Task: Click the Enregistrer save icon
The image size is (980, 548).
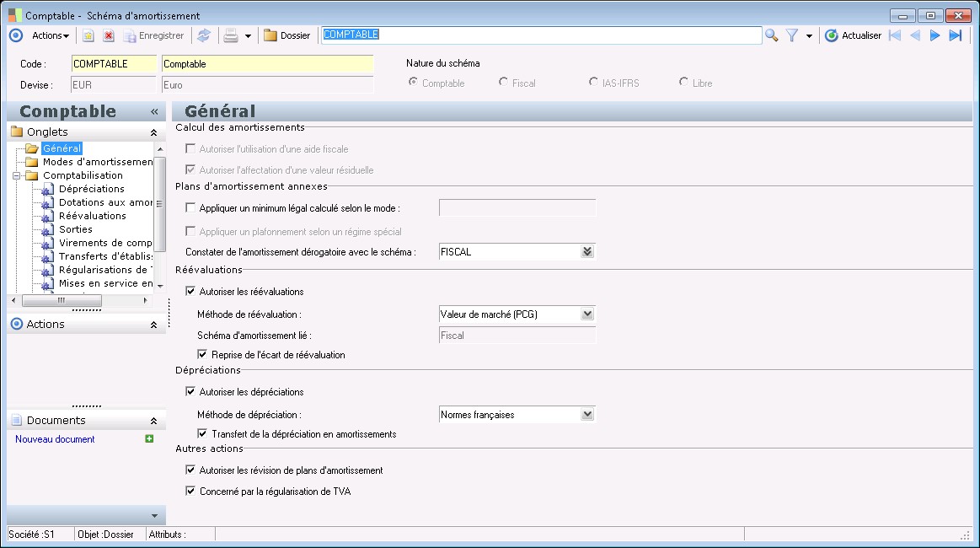Action: click(x=130, y=36)
